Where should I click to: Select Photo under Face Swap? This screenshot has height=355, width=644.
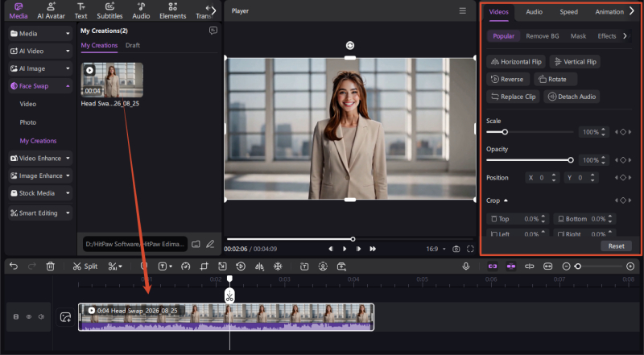28,122
